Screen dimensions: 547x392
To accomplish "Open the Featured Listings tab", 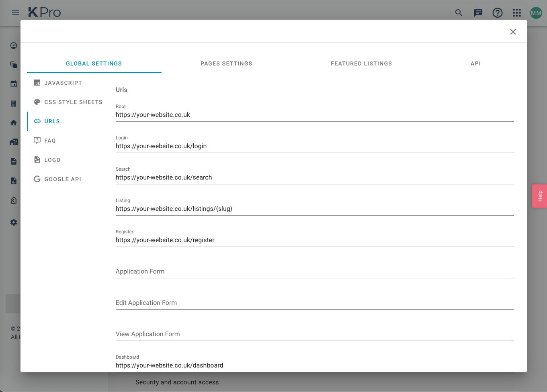I will pos(361,63).
